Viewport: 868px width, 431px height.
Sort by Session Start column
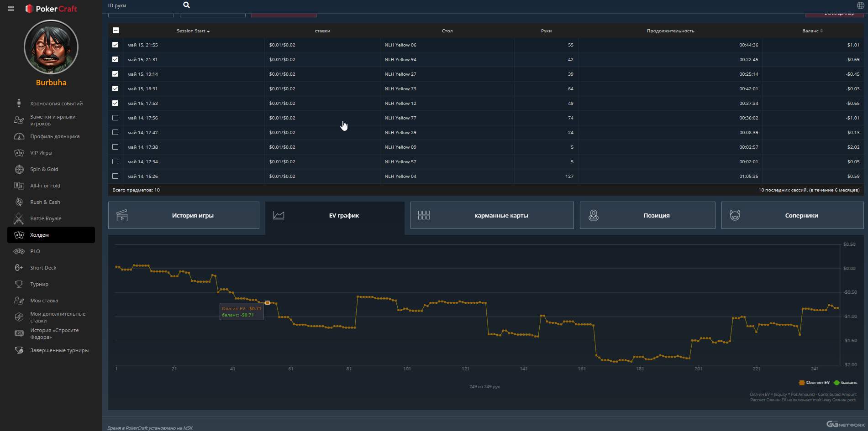193,31
